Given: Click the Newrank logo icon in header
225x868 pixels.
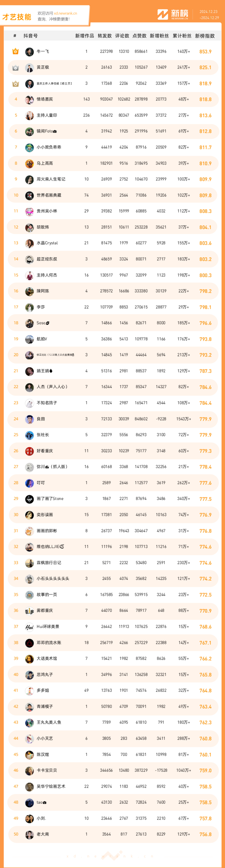Looking at the screenshot, I should (x=163, y=14).
